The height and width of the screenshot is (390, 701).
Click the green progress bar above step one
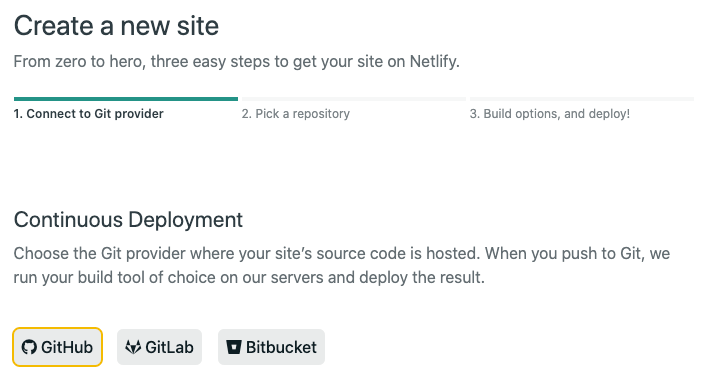(126, 99)
